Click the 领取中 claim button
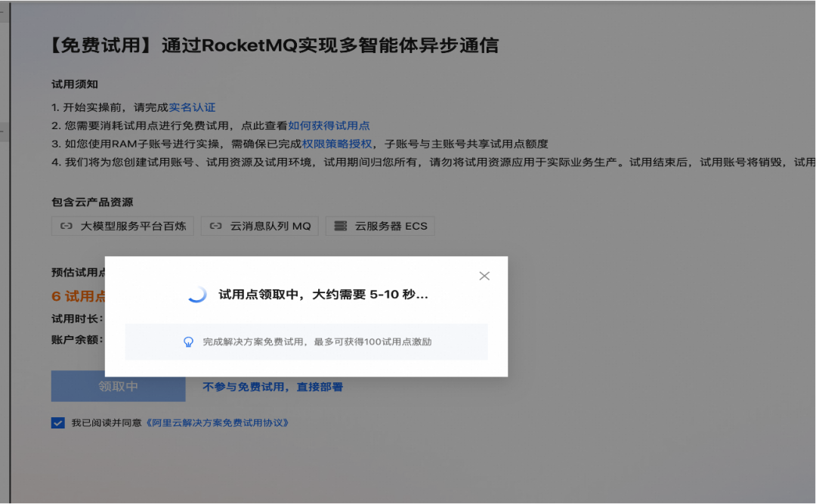 [117, 385]
